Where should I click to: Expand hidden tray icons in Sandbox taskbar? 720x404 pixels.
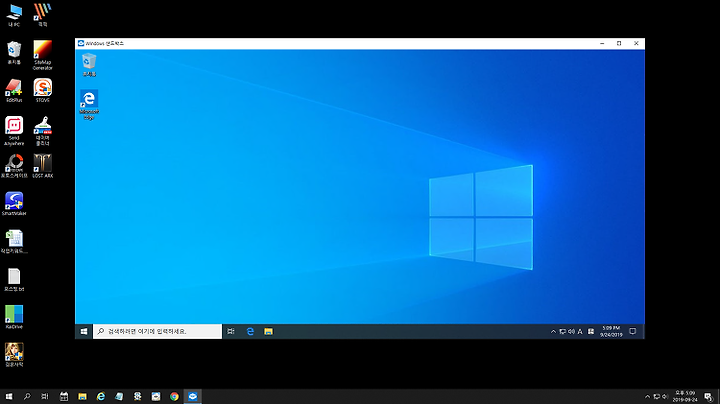pyautogui.click(x=553, y=331)
